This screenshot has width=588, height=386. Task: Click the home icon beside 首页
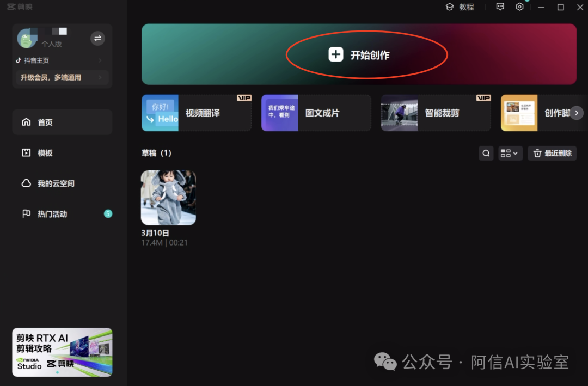[x=26, y=122]
